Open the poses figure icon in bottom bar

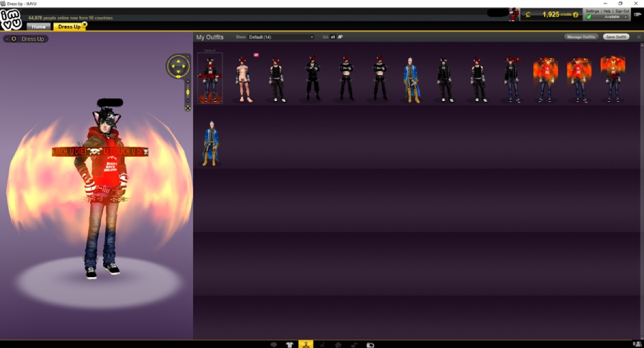pyautogui.click(x=322, y=344)
